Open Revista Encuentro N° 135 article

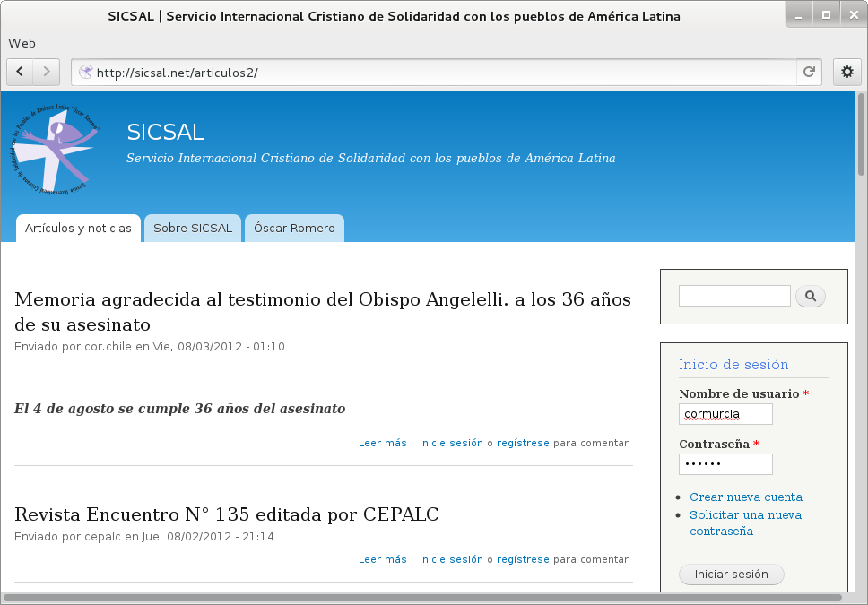click(x=226, y=514)
